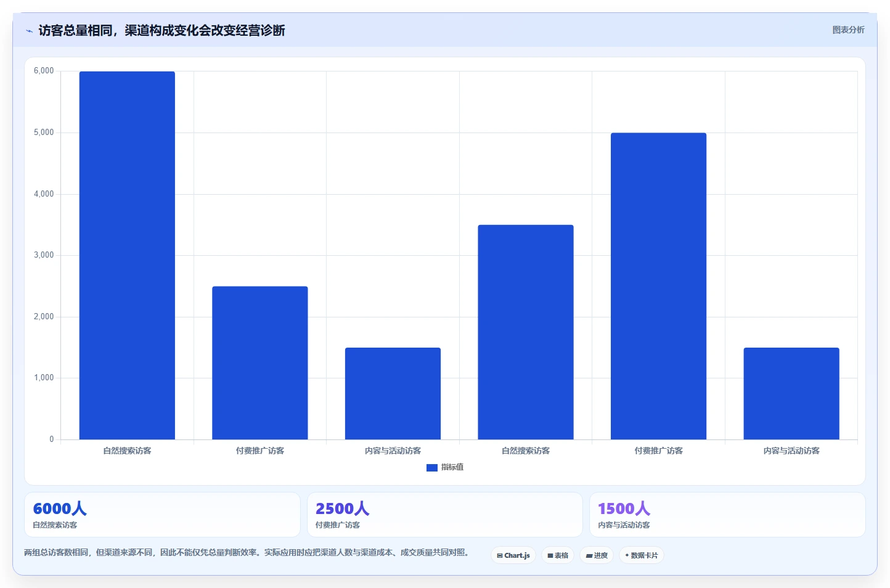Click the 5,000 y-axis label

(x=44, y=133)
